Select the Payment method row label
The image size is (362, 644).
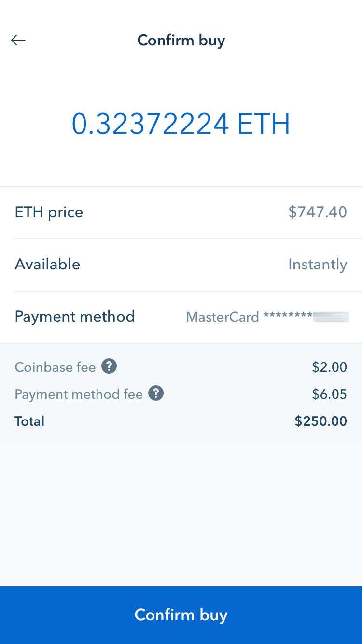pyautogui.click(x=75, y=317)
